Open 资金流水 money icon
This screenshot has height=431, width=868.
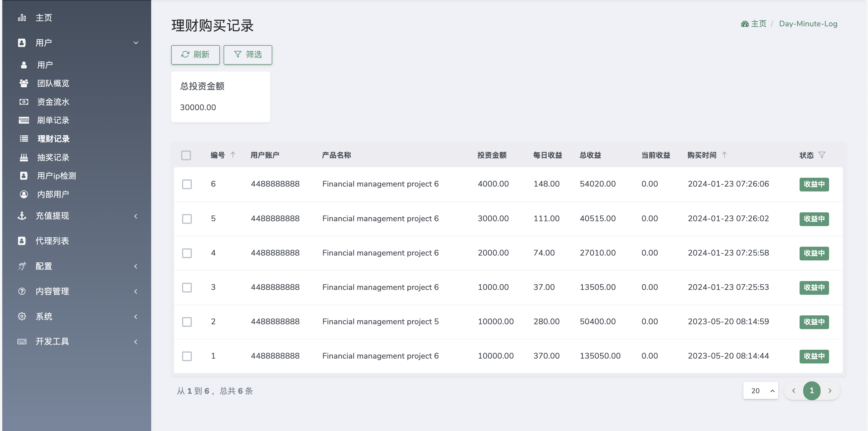click(23, 102)
